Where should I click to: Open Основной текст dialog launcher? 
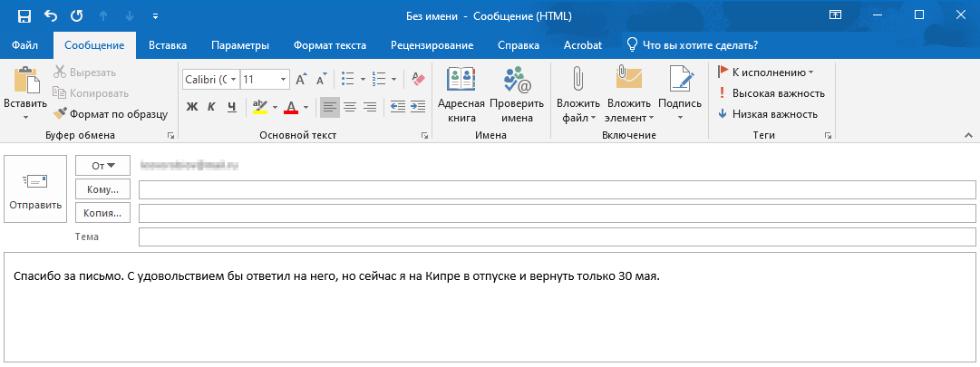[424, 135]
